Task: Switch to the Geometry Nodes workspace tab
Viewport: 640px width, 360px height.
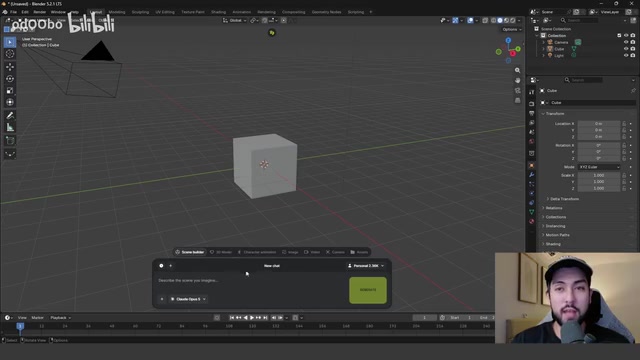Action: click(x=327, y=12)
